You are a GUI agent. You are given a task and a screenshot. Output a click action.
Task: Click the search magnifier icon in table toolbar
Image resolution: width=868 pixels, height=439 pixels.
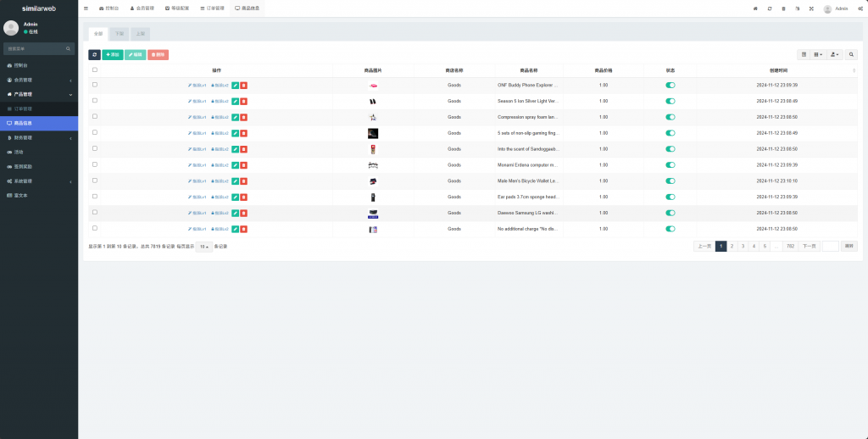point(852,54)
